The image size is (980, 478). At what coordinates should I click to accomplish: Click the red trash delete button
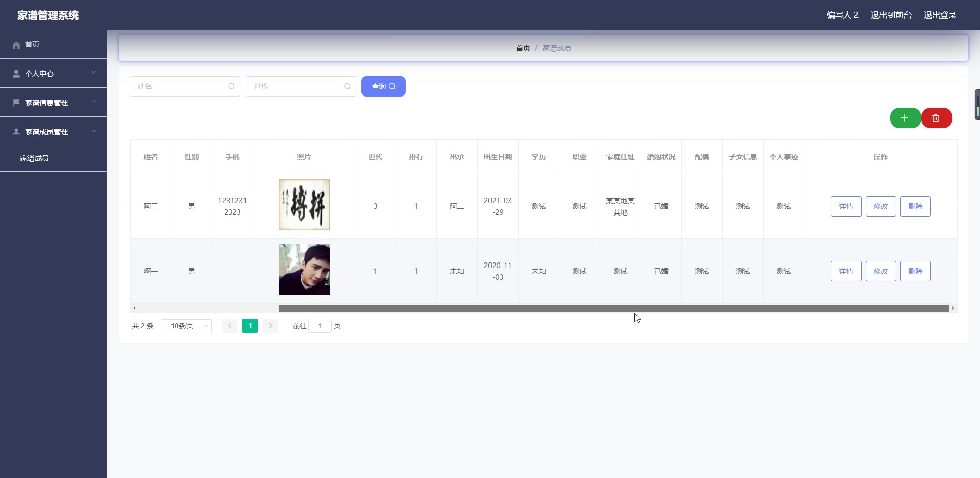[936, 118]
